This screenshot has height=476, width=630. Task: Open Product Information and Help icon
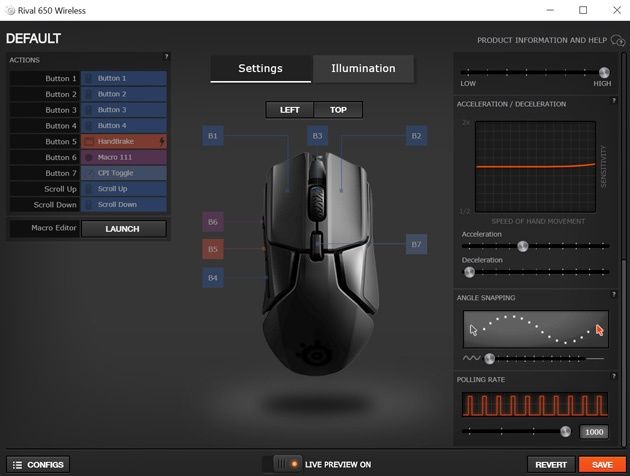click(x=618, y=40)
